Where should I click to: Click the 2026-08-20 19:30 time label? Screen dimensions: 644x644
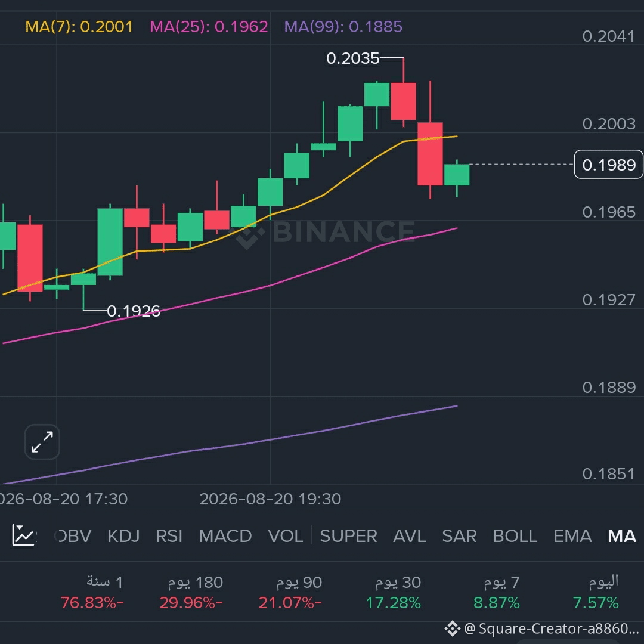click(x=270, y=499)
